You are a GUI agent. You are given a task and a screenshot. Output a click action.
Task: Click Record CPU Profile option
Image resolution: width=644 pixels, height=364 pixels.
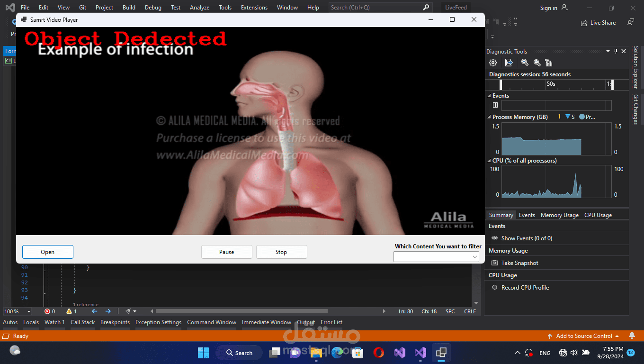[525, 288]
